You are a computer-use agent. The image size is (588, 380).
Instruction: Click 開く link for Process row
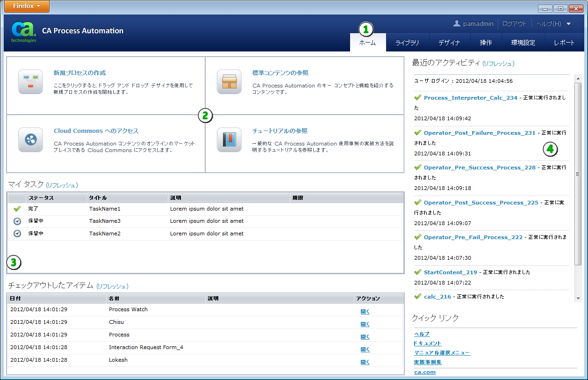pyautogui.click(x=365, y=336)
